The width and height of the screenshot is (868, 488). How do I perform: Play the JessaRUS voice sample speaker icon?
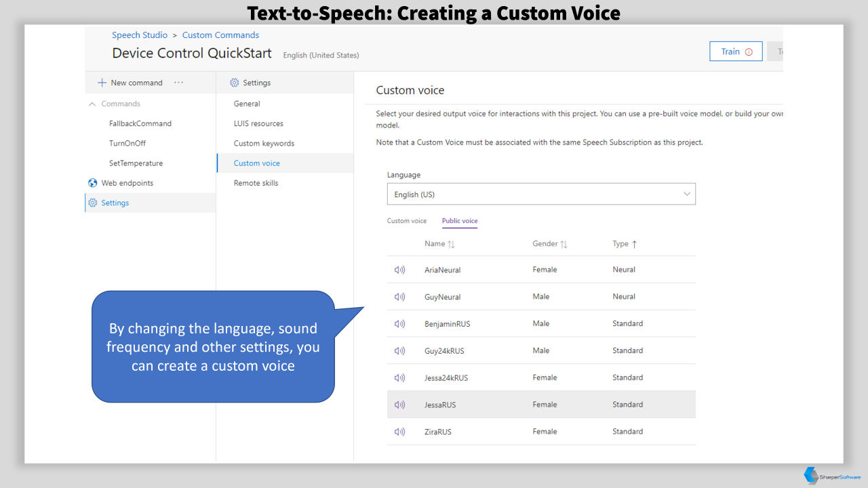coord(399,405)
